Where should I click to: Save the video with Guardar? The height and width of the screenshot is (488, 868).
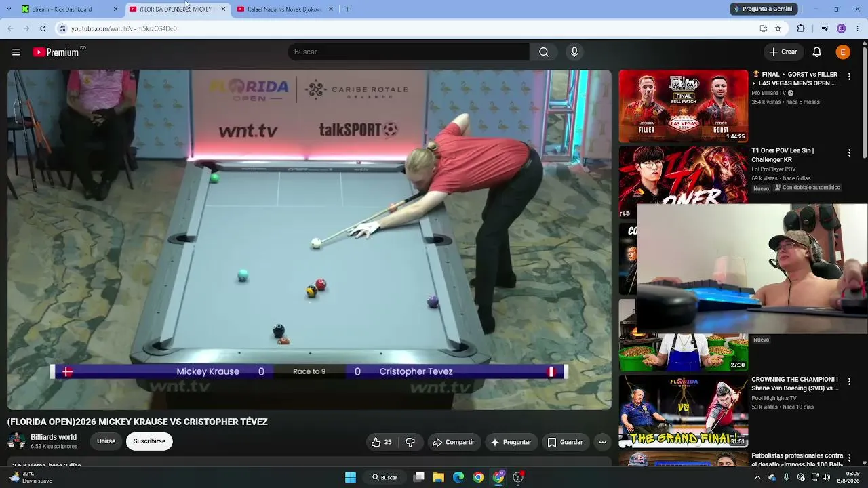coord(565,442)
